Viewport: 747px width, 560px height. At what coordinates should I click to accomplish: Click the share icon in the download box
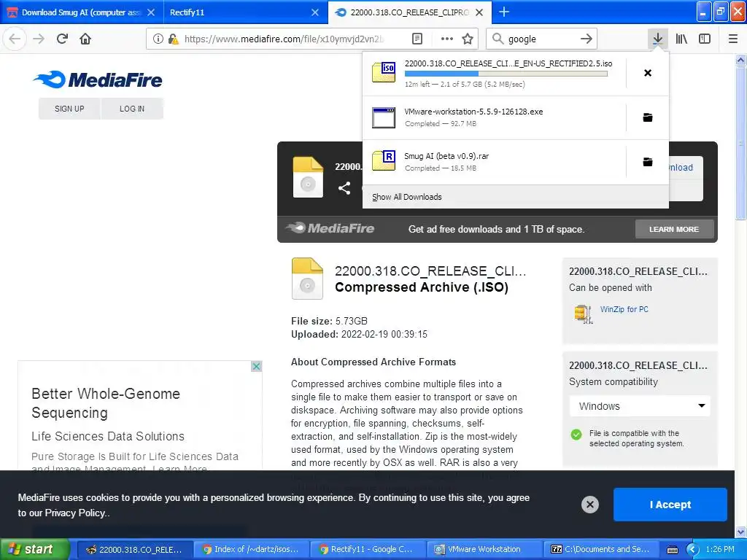coord(344,188)
